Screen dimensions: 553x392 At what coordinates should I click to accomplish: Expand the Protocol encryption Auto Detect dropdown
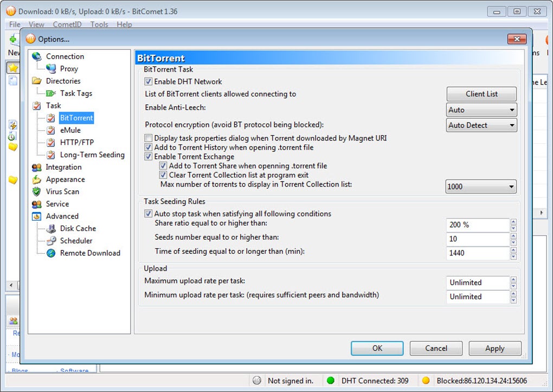click(x=481, y=125)
